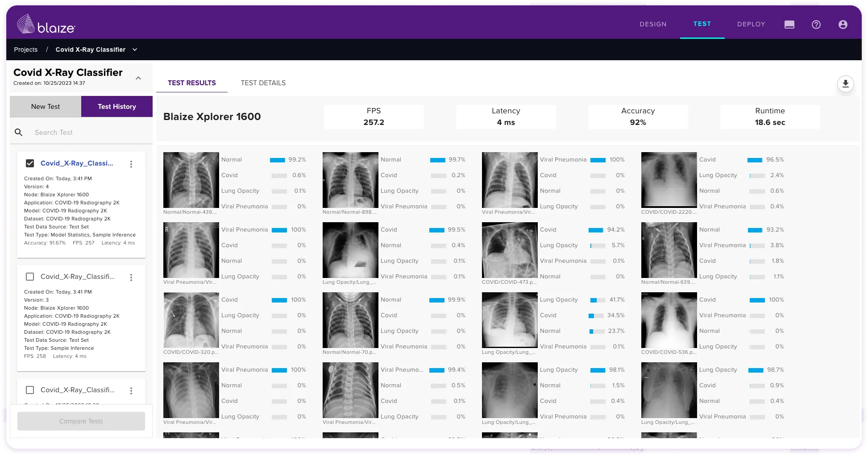Screen dimensions: 868x456
Task: Uncheck the first Covid_X-Ray_Classi test checkbox
Action: [30, 163]
